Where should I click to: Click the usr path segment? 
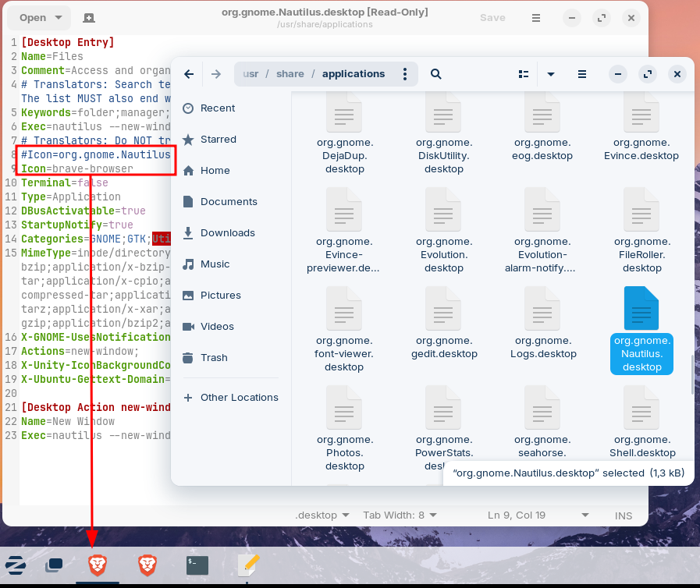(x=251, y=74)
